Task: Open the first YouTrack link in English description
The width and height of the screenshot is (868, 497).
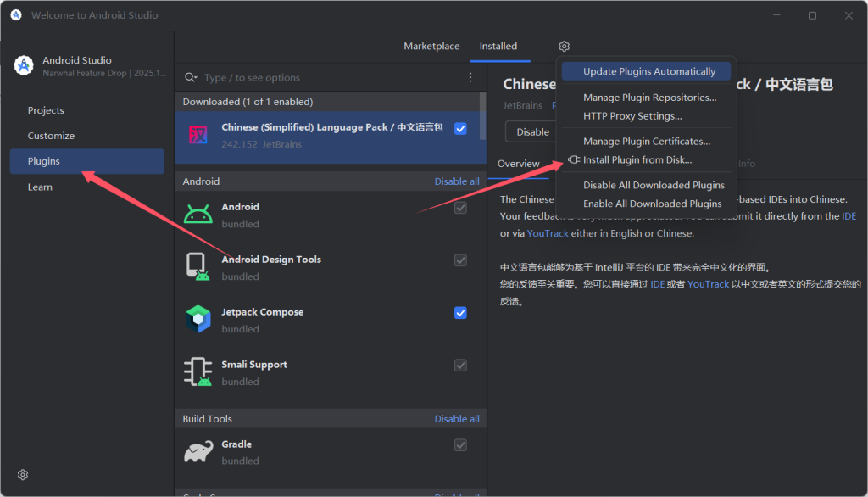Action: coord(548,233)
